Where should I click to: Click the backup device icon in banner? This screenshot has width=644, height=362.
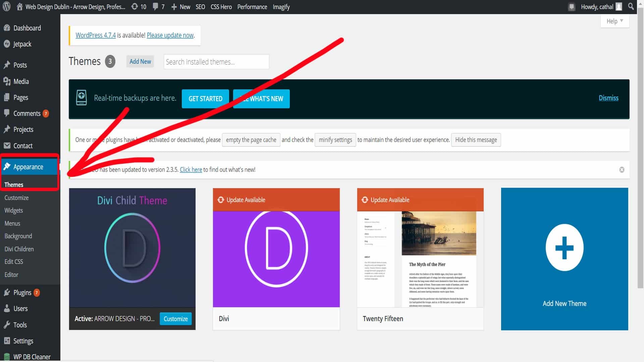click(x=82, y=98)
